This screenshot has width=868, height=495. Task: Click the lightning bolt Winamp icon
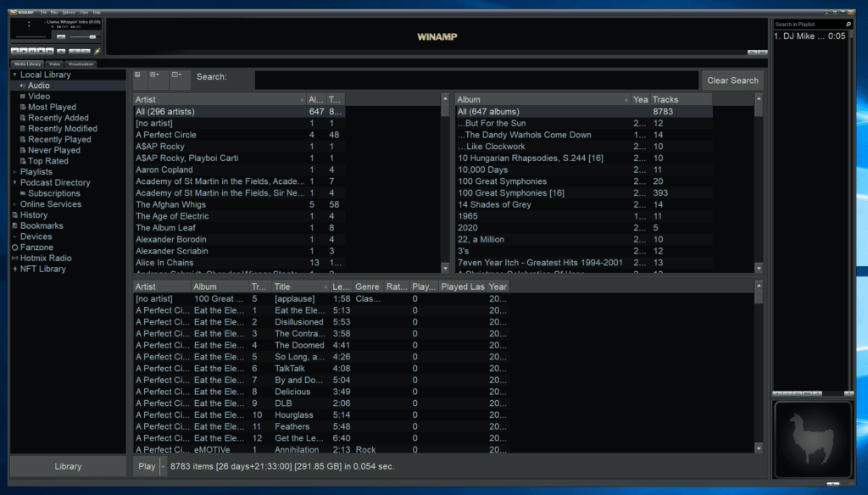click(x=97, y=51)
